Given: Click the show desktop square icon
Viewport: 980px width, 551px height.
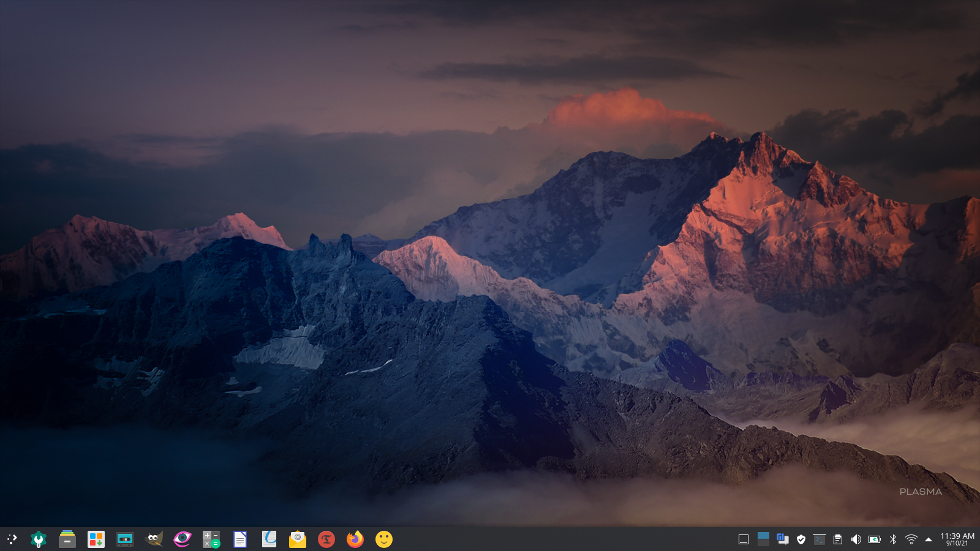Looking at the screenshot, I should pos(744,539).
